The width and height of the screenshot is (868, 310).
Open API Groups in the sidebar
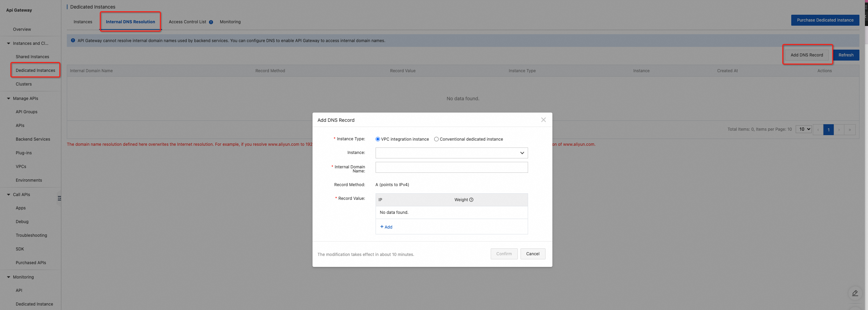click(26, 112)
